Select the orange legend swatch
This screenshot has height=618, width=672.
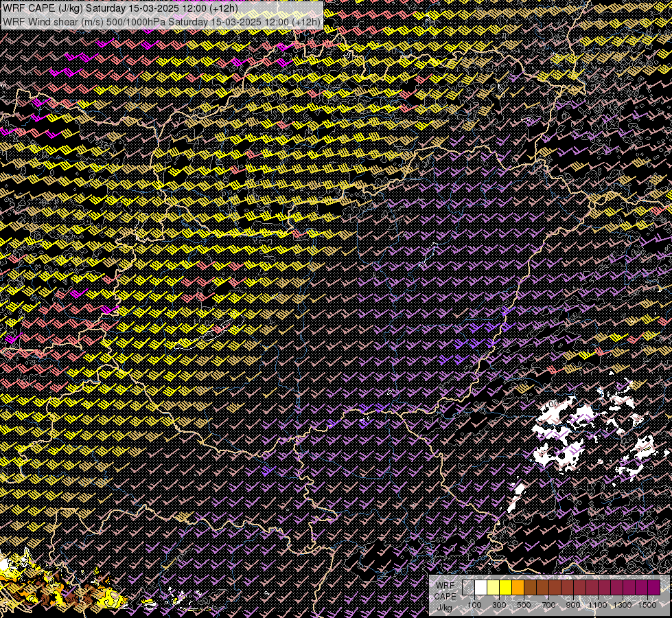tap(518, 588)
